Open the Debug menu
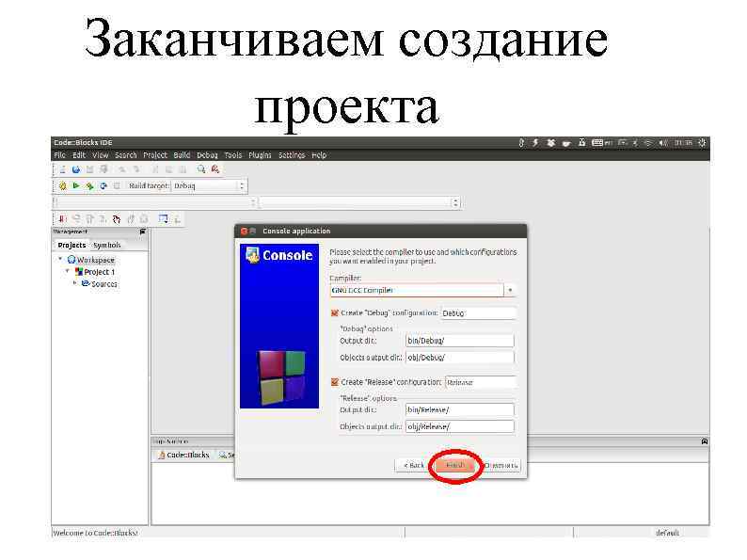Screen dimensions: 747x560 [207, 155]
